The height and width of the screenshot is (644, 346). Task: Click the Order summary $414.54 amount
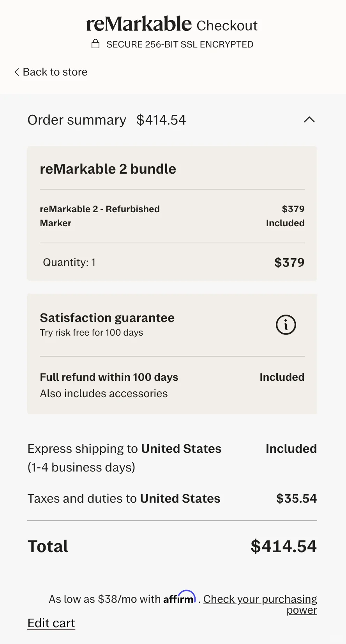click(x=161, y=120)
